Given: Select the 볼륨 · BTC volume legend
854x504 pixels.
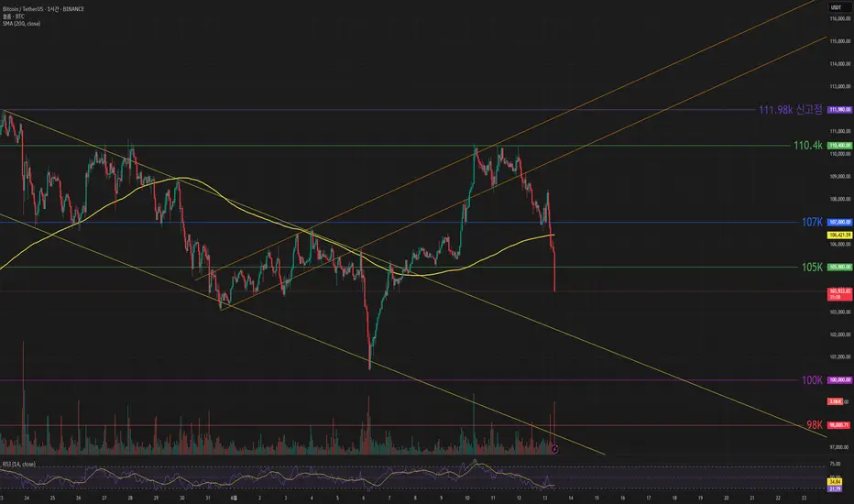Looking at the screenshot, I should [14, 16].
